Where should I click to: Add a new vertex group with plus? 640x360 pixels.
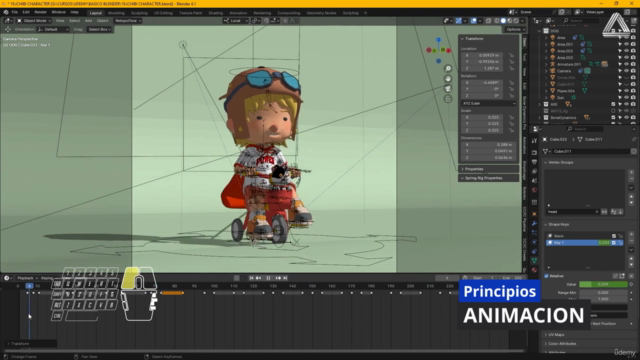631,172
